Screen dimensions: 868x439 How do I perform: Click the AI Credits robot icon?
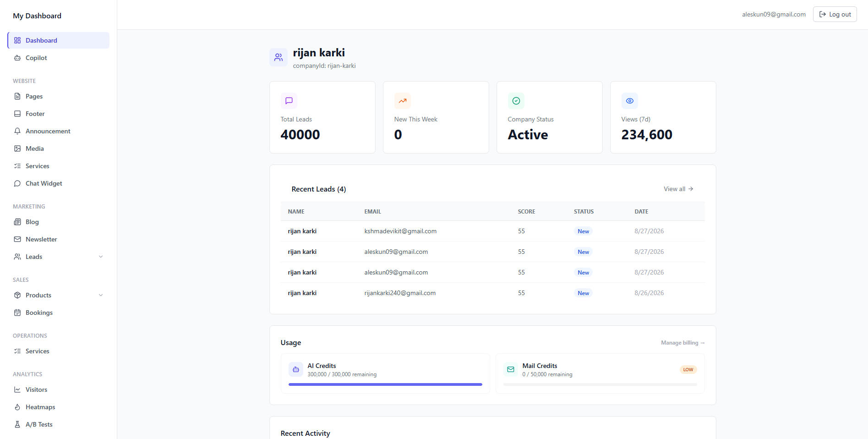coord(296,369)
